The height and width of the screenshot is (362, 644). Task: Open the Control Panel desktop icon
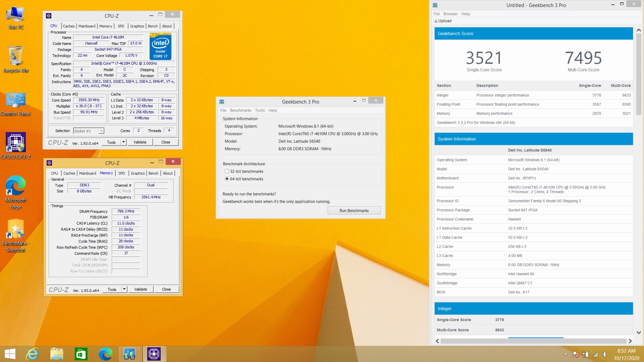[x=15, y=105]
